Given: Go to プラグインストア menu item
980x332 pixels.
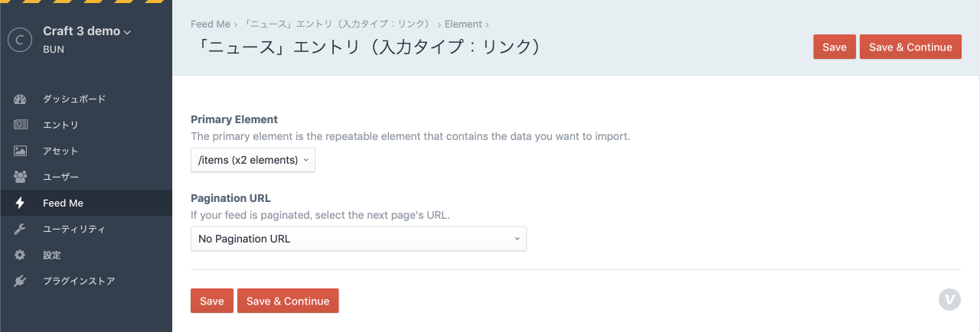Looking at the screenshot, I should (79, 282).
